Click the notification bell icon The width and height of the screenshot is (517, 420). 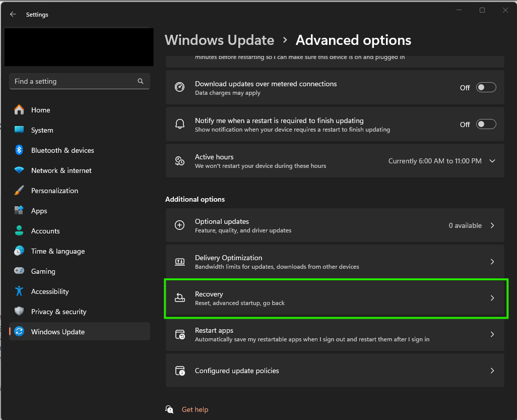point(180,124)
